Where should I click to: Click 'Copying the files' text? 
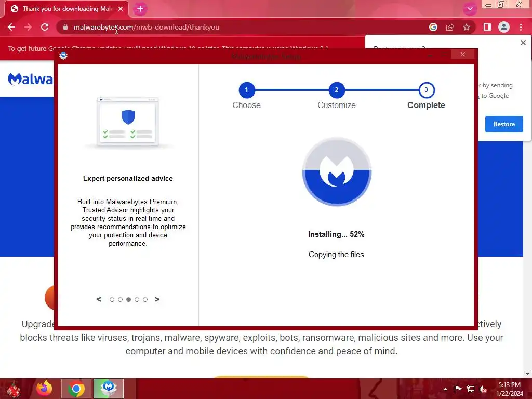(x=336, y=255)
